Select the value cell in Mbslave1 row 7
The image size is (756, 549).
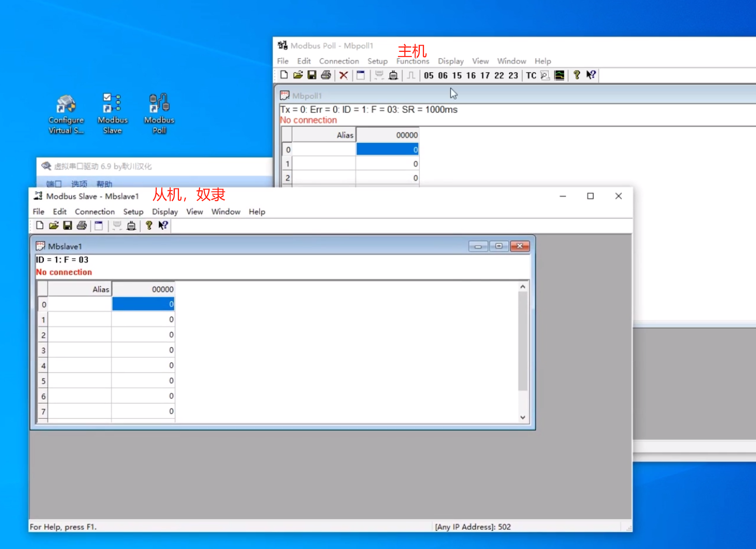(x=143, y=411)
